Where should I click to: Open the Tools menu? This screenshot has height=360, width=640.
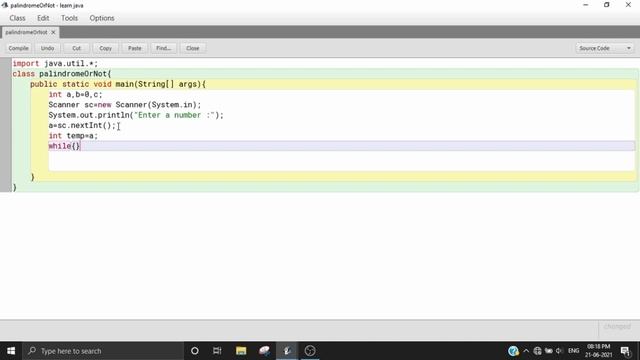[x=69, y=18]
